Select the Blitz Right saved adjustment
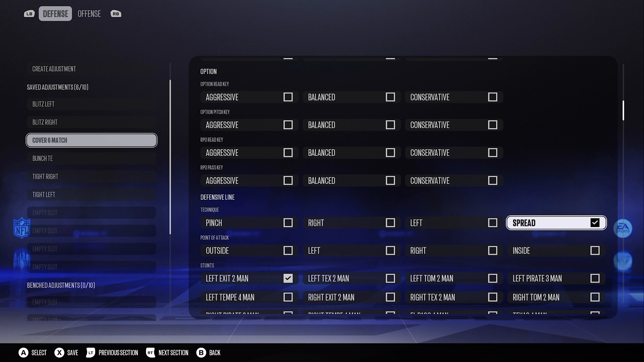 [x=92, y=122]
